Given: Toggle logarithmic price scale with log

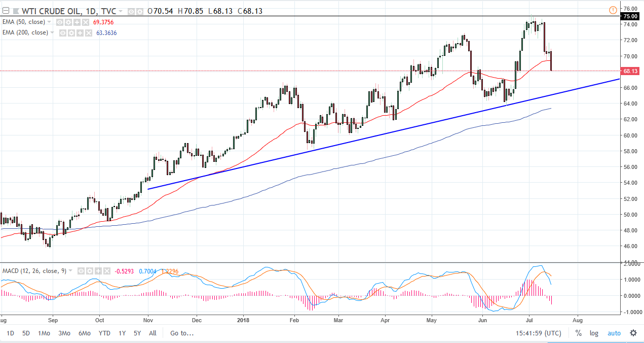Looking at the screenshot, I should [x=593, y=333].
